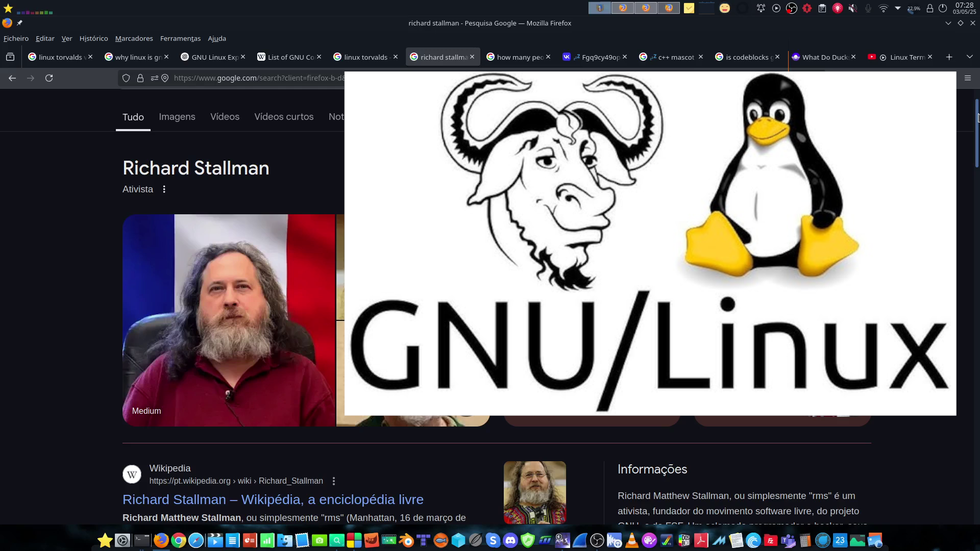
Task: Open the clipboard tray icon
Action: [822, 8]
